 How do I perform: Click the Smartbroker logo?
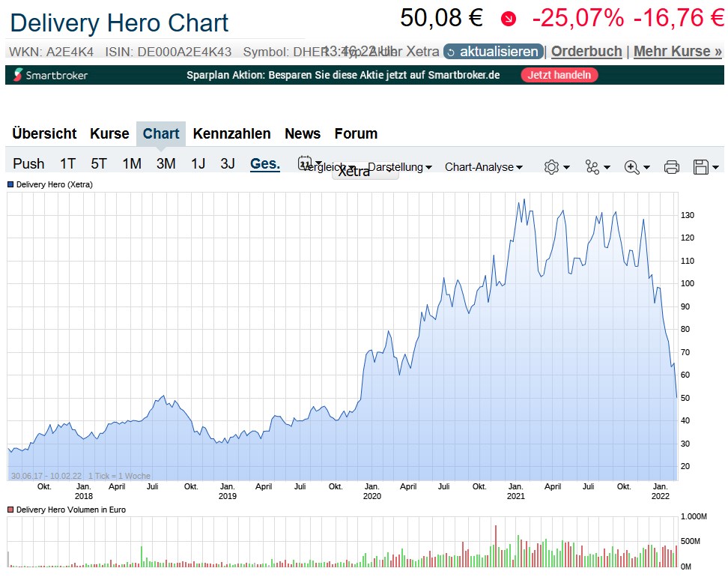pos(50,75)
